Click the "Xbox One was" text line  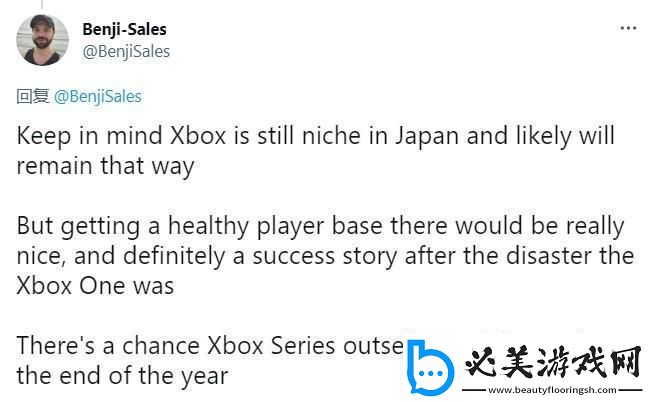click(97, 286)
